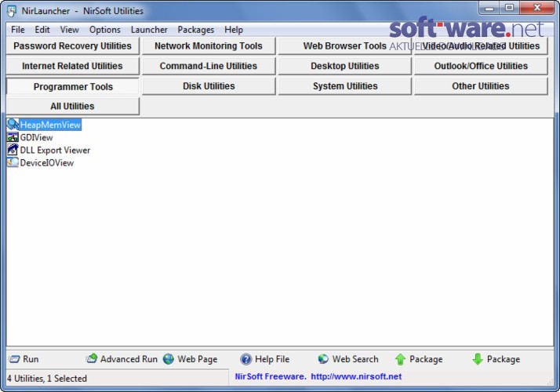Image resolution: width=560 pixels, height=392 pixels.
Task: Open the Packages menu
Action: (x=196, y=30)
